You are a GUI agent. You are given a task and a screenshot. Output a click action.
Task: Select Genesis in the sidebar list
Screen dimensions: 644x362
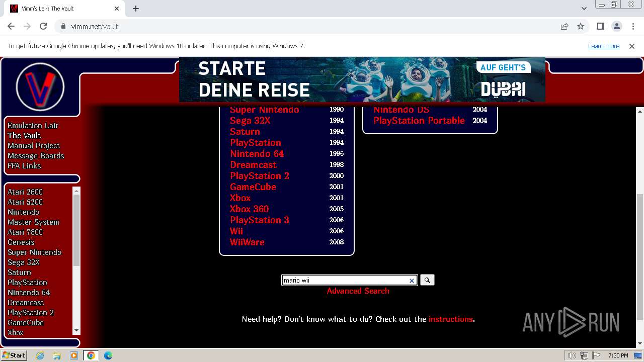pos(21,242)
